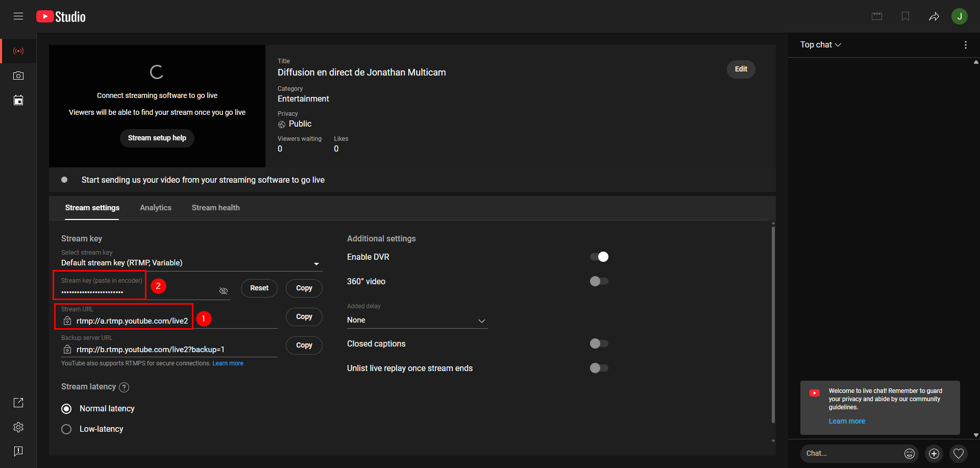Click the stream preview thumbnail area
This screenshot has width=980, height=468.
(157, 106)
